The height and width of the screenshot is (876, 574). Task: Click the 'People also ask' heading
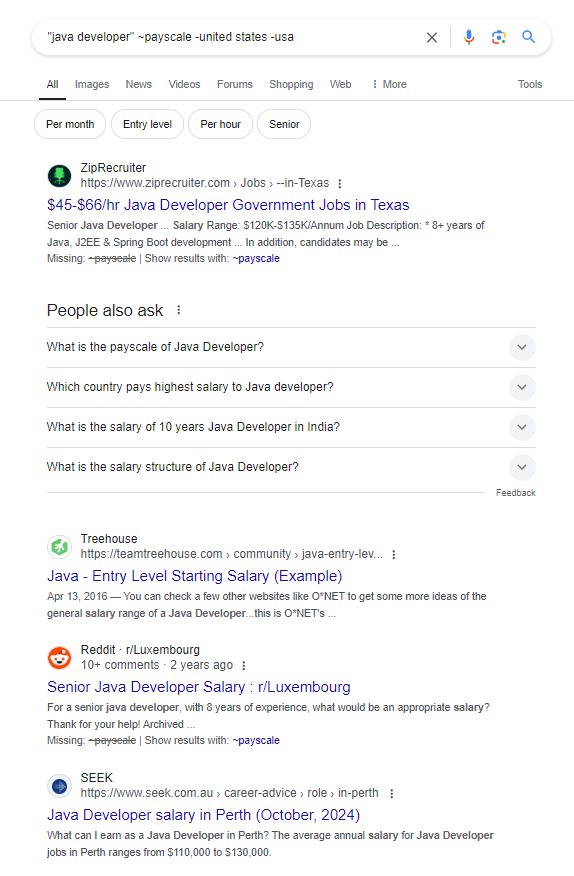pyautogui.click(x=105, y=311)
